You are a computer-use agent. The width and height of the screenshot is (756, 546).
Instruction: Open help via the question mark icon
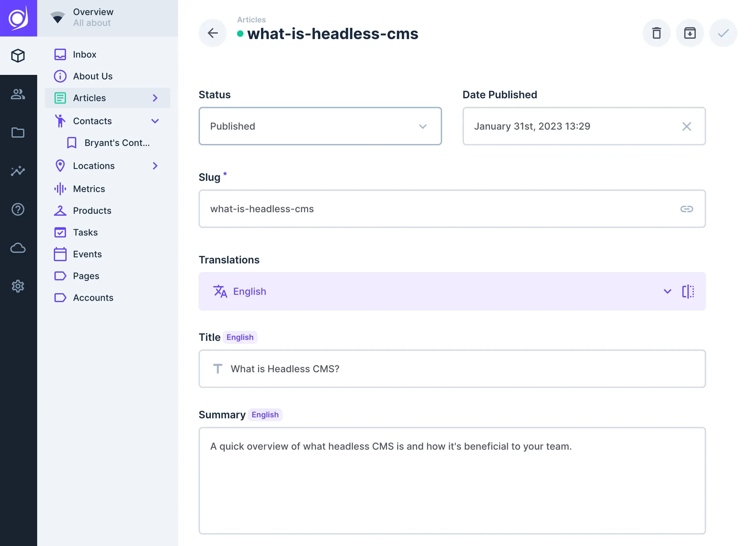(18, 210)
